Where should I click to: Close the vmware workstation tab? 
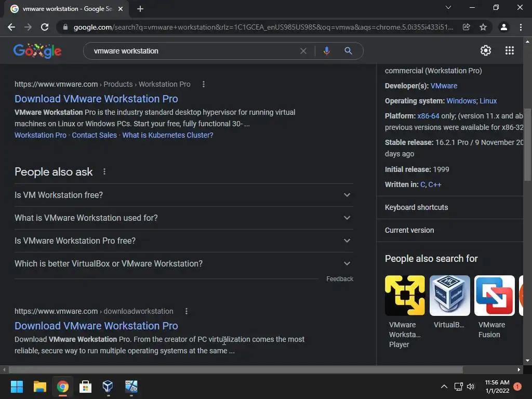pyautogui.click(x=121, y=9)
